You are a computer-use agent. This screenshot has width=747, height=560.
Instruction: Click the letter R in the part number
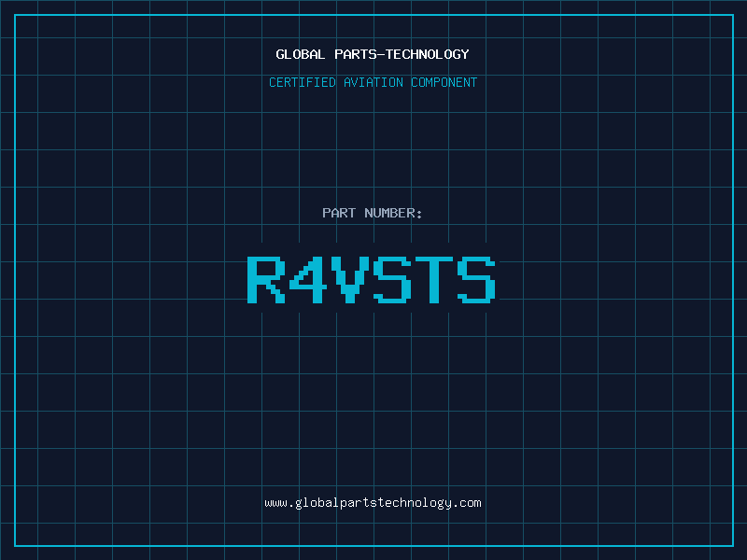point(264,279)
